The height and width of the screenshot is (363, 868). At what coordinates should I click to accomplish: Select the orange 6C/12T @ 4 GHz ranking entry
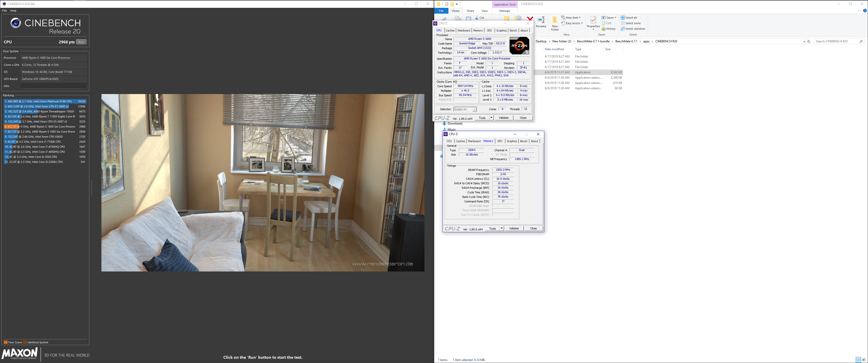pos(45,127)
